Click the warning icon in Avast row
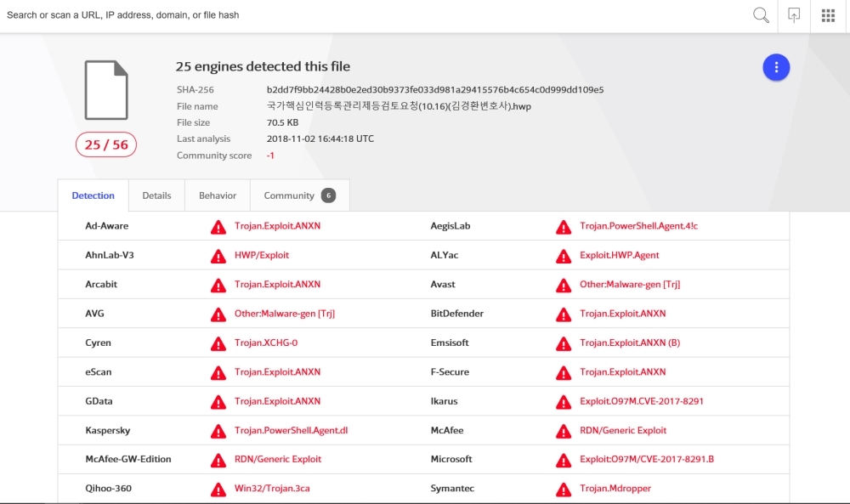This screenshot has height=504, width=850. pos(564,285)
